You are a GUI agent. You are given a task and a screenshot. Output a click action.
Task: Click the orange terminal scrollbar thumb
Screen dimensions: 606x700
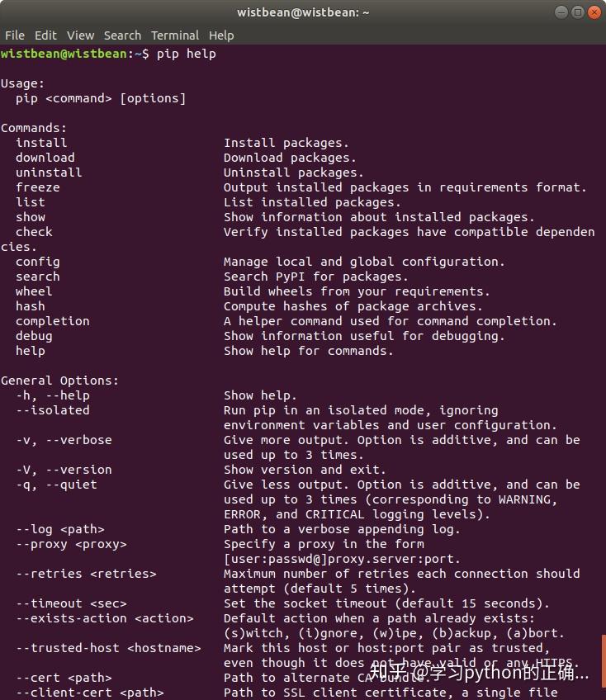click(x=603, y=660)
